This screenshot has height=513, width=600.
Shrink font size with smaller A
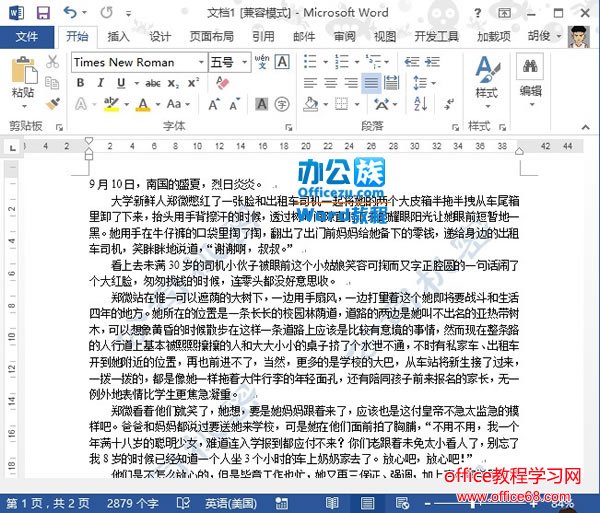[x=235, y=104]
